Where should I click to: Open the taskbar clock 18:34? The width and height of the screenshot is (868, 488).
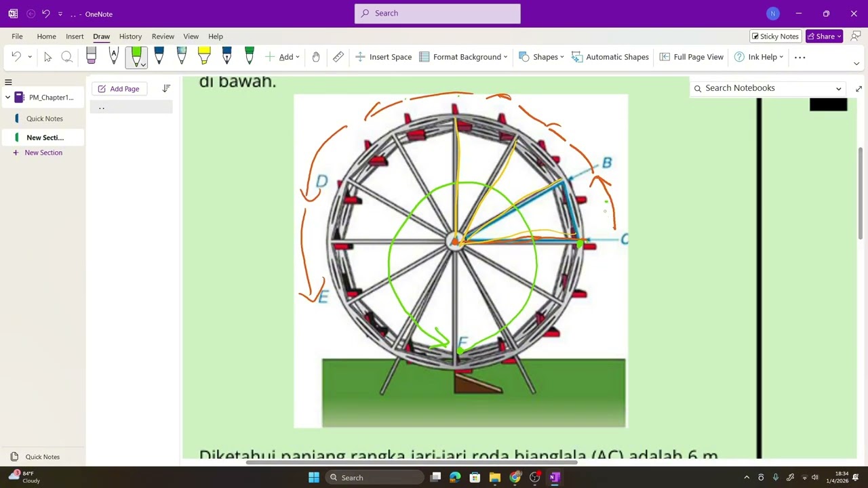click(837, 477)
